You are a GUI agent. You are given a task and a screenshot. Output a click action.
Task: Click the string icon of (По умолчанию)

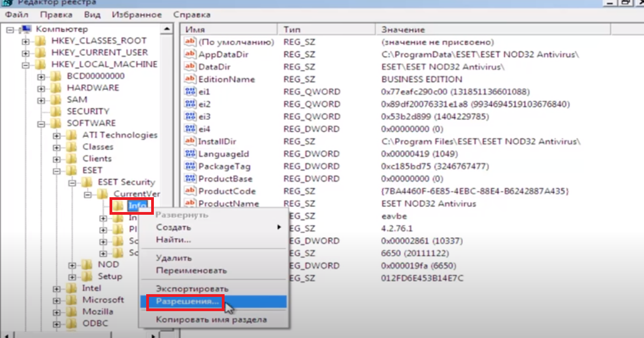(x=190, y=42)
